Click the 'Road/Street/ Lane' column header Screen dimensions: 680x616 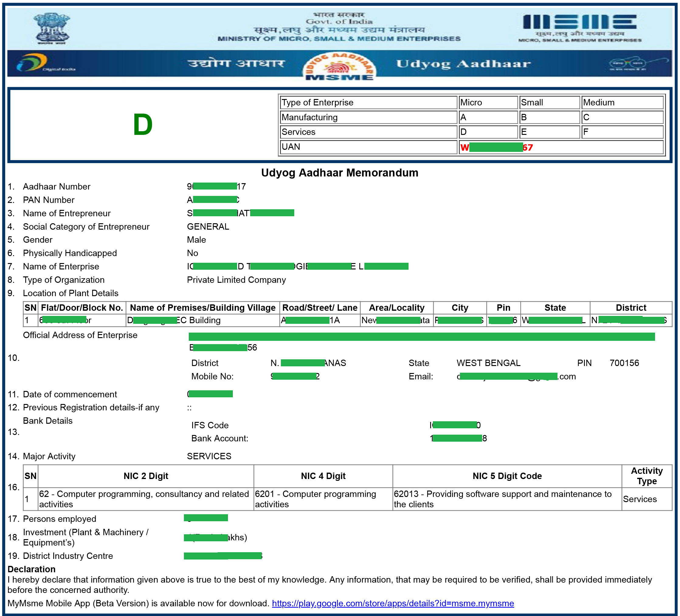tap(320, 307)
